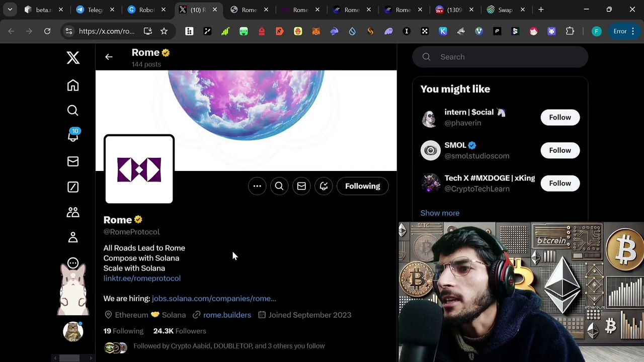Follow the SMOL account

[560, 150]
